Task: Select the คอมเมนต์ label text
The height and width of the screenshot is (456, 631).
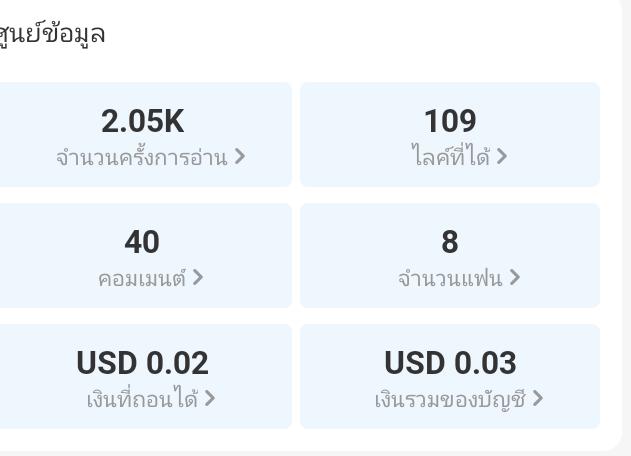Action: click(x=142, y=278)
